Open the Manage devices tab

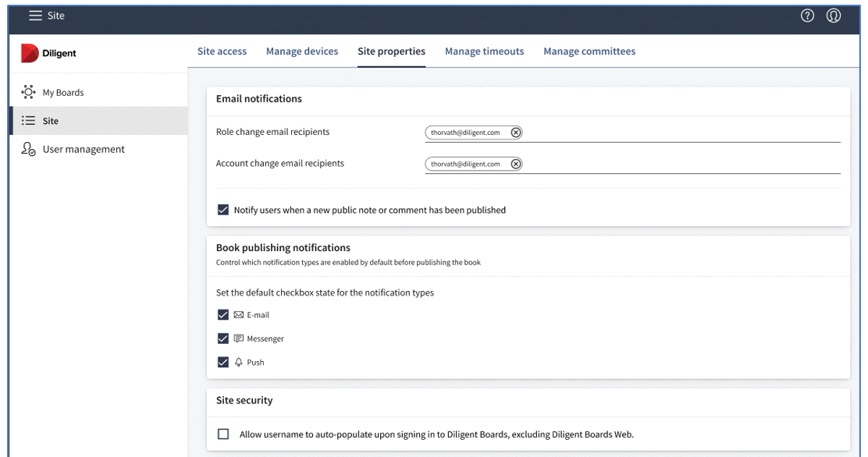302,51
